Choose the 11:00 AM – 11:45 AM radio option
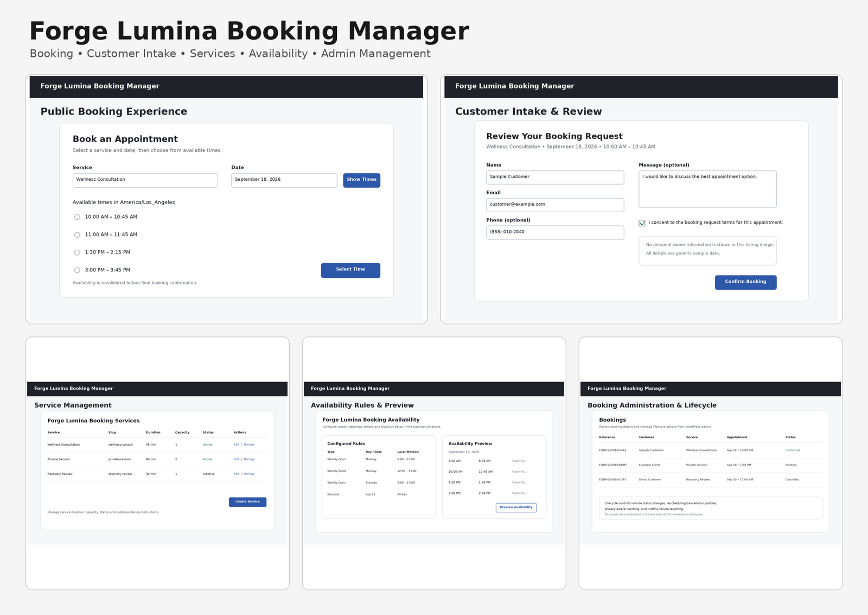The image size is (868, 615). pyautogui.click(x=77, y=235)
